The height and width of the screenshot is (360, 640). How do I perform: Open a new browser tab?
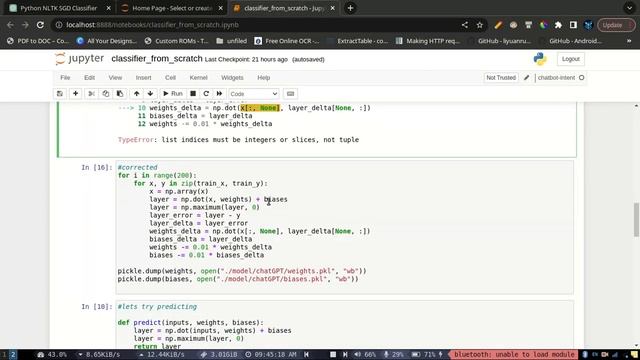click(350, 8)
